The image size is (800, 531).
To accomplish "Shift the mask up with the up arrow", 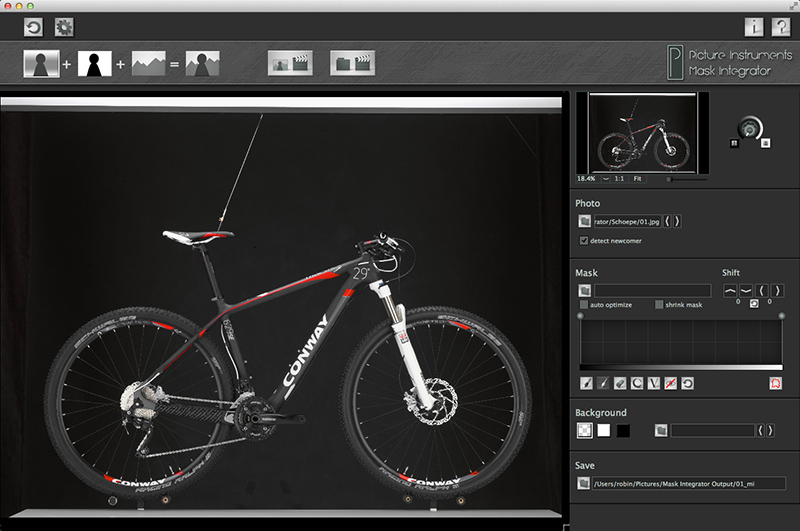I will pyautogui.click(x=730, y=291).
